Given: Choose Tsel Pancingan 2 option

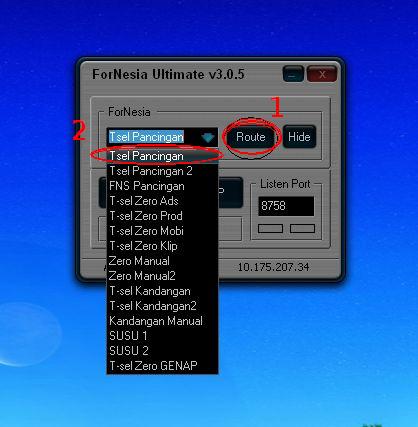Looking at the screenshot, I should [162, 171].
